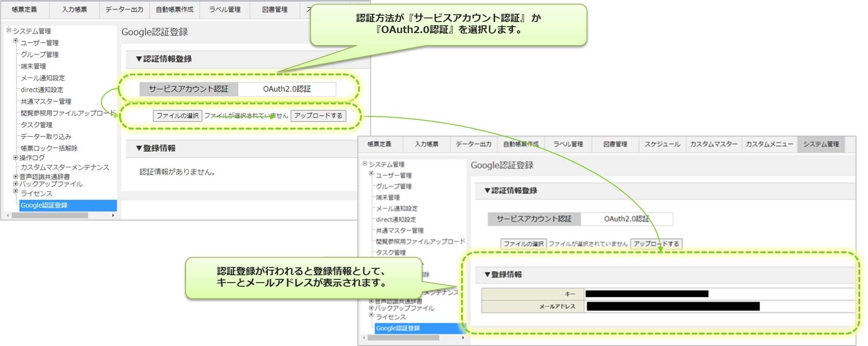Viewport: 868px width, 346px height.
Task: Select バックアップファイル in right window tree
Action: pos(404,308)
